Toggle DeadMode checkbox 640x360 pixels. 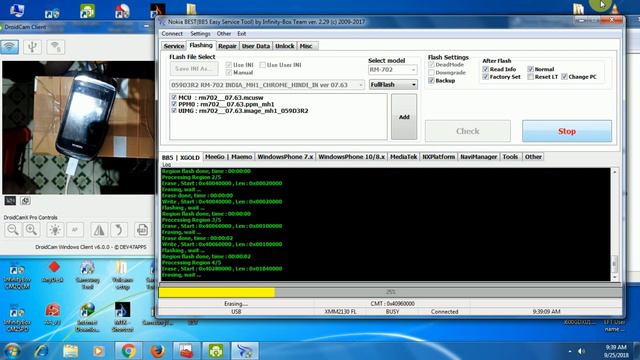tap(431, 64)
